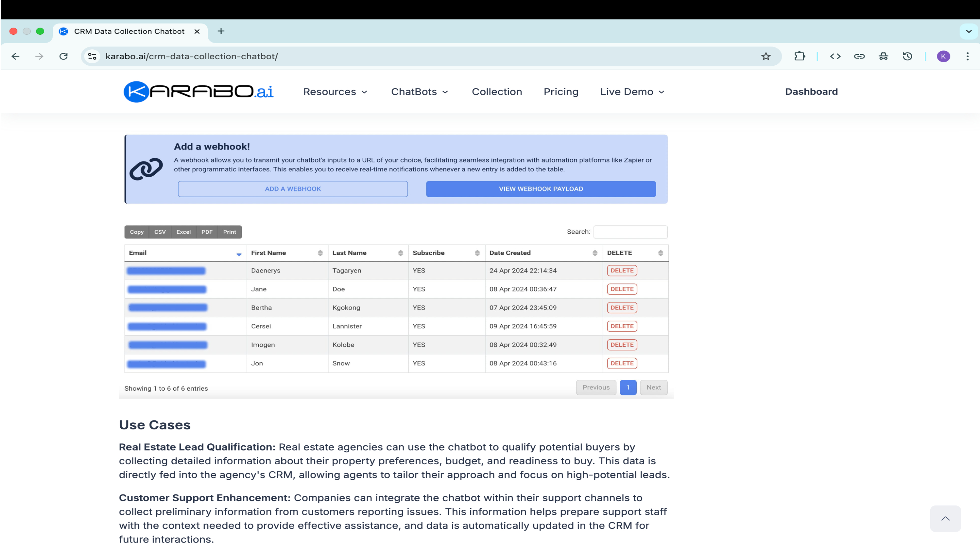Click the bookmark star icon

(765, 56)
